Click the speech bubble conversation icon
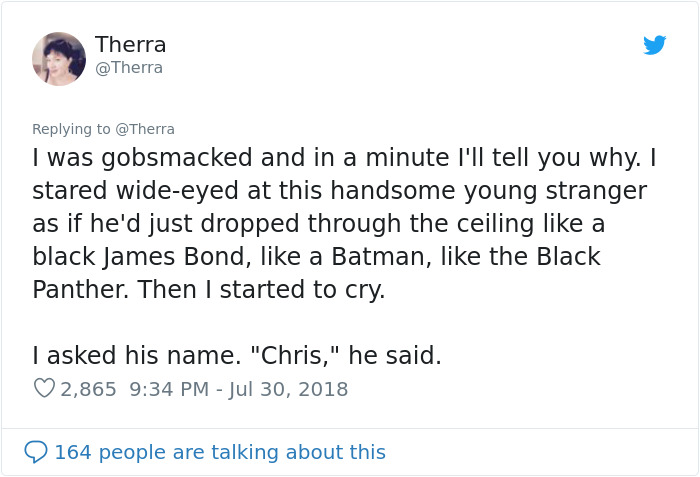This screenshot has height=477, width=700. pyautogui.click(x=36, y=452)
